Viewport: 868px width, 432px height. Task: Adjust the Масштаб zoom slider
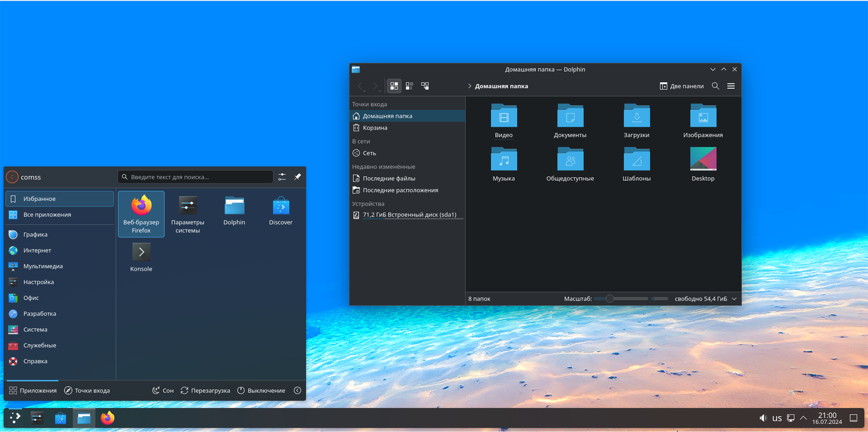coord(621,299)
